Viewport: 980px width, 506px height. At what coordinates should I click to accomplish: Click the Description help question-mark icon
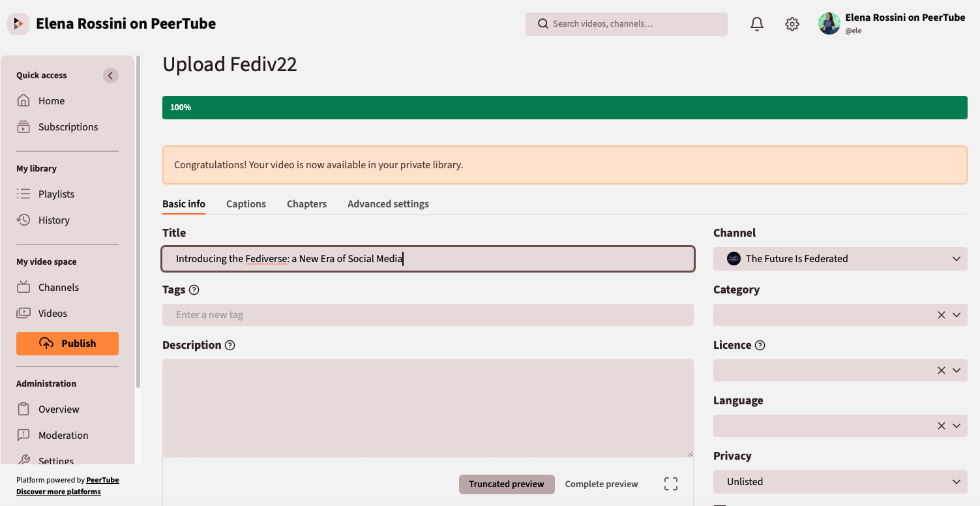(230, 346)
